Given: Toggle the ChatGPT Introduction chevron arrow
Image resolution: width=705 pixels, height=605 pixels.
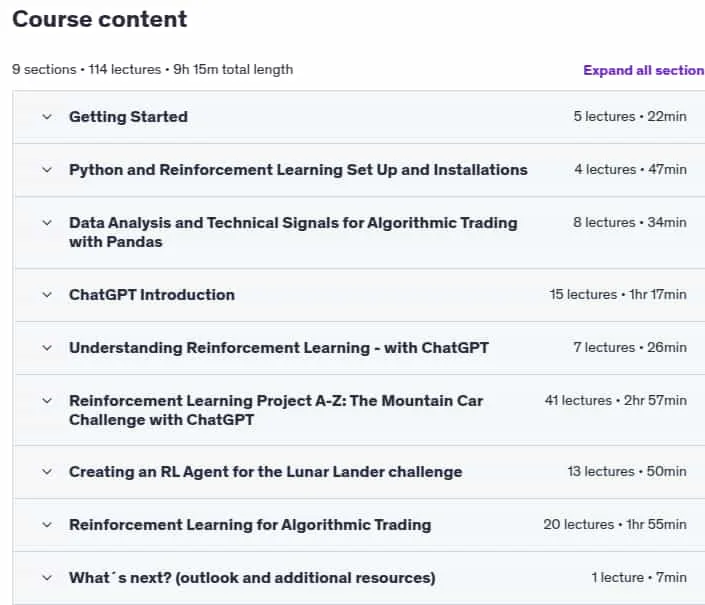Looking at the screenshot, I should pyautogui.click(x=47, y=295).
